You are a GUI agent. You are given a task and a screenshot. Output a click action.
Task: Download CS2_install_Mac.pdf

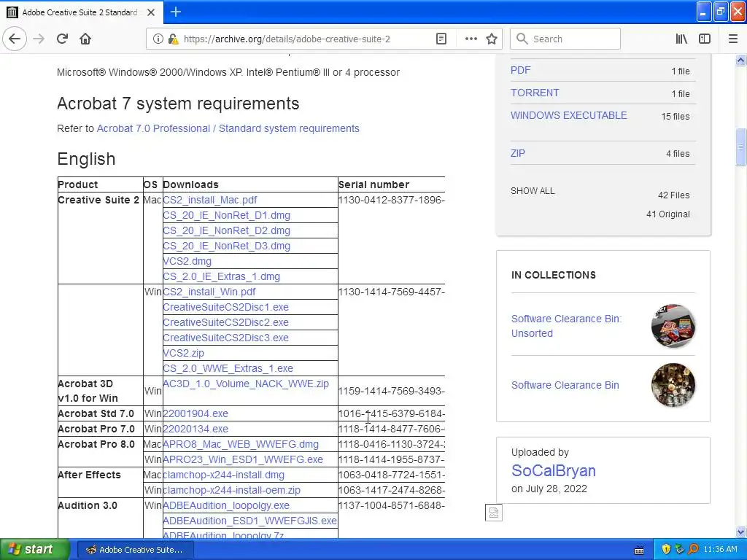tap(210, 200)
